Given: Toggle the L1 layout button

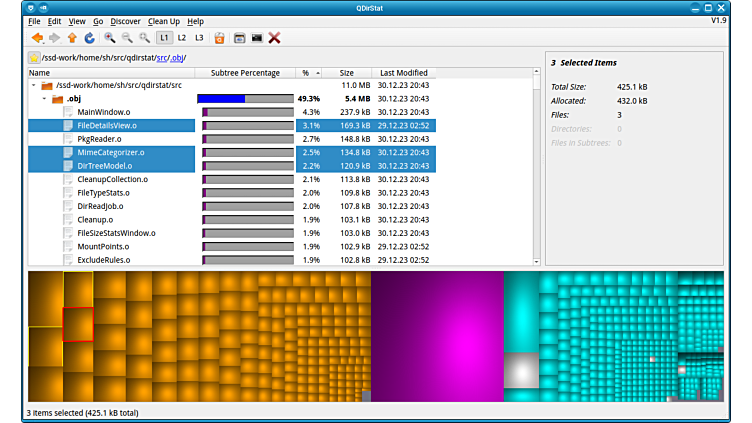Looking at the screenshot, I should click(x=164, y=38).
